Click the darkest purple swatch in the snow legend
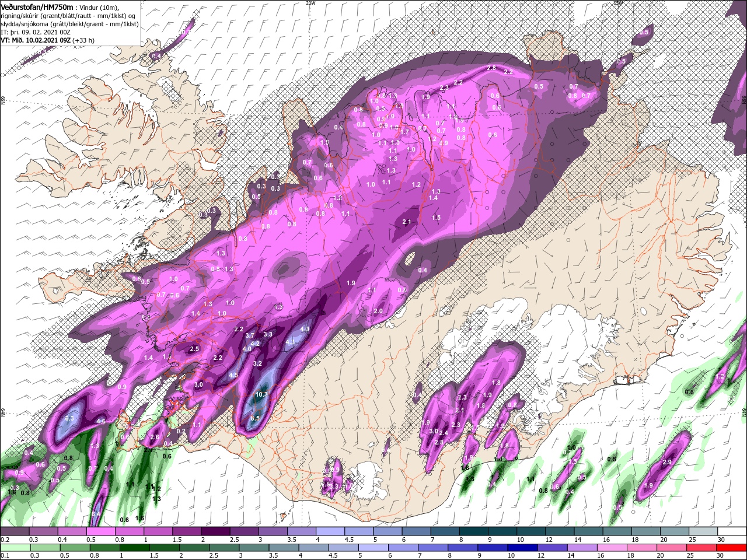747x560 pixels. click(215, 531)
